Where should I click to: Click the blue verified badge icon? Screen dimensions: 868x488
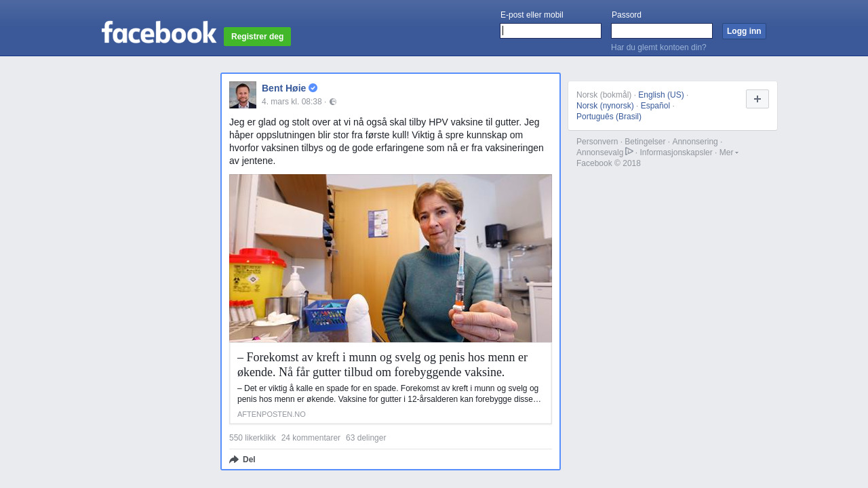tap(313, 88)
